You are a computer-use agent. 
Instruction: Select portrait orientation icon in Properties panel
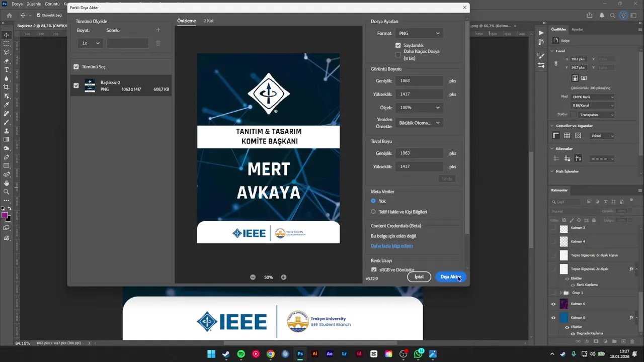point(575,78)
